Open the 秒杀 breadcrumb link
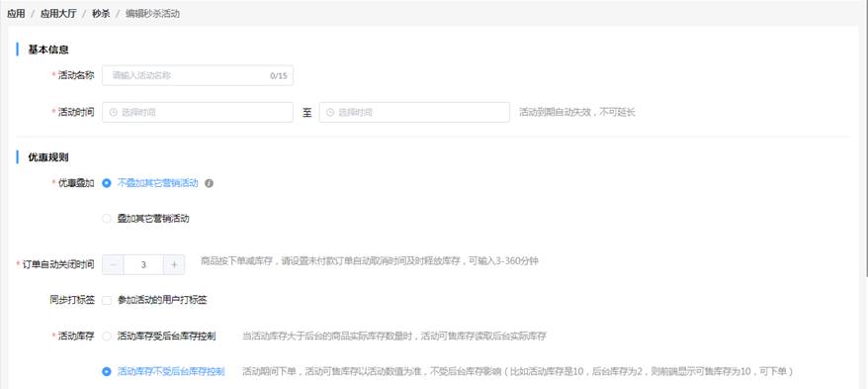 tap(101, 14)
